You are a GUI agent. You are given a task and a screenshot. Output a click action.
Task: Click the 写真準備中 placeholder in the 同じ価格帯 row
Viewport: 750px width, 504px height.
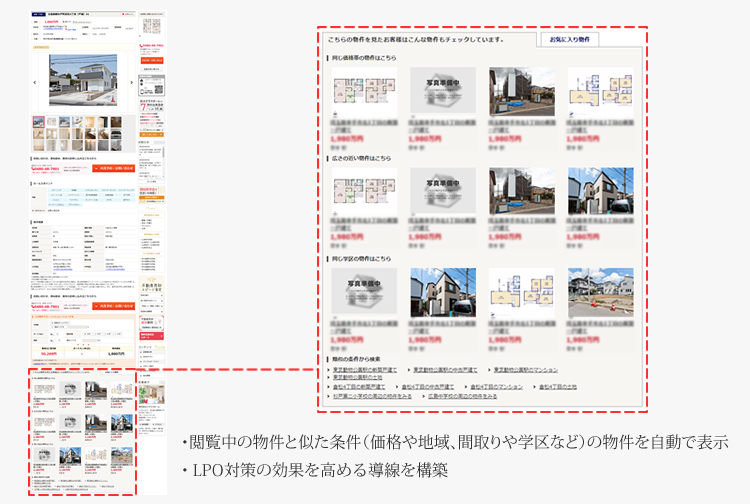(435, 92)
